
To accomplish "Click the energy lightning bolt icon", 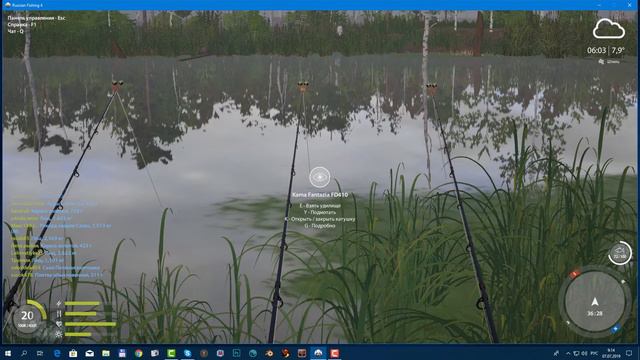I will [x=59, y=304].
